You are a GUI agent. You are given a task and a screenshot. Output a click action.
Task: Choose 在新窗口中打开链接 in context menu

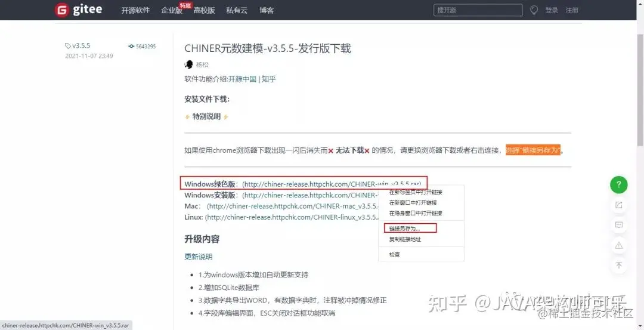(413, 203)
